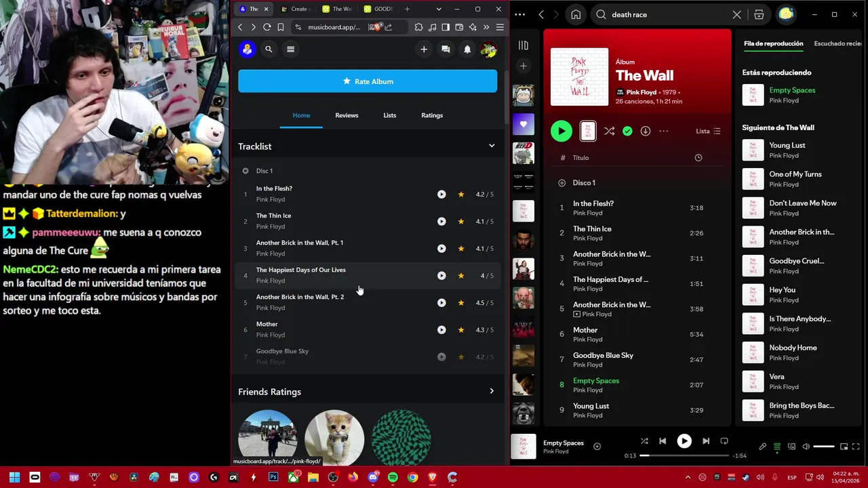Open Musicboard notifications bell
This screenshot has height=488, width=868.
click(467, 49)
